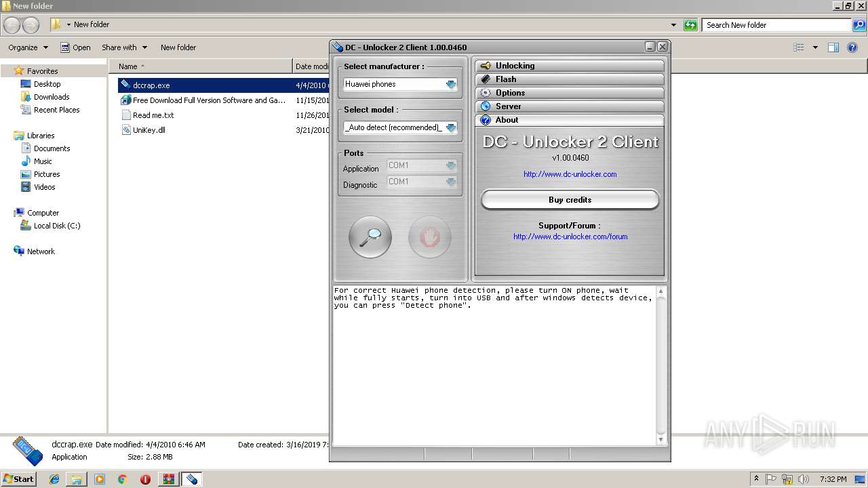Click the DC-Unlocker log scrollbar down arrow
Image resolution: width=868 pixels, height=488 pixels.
point(661,439)
